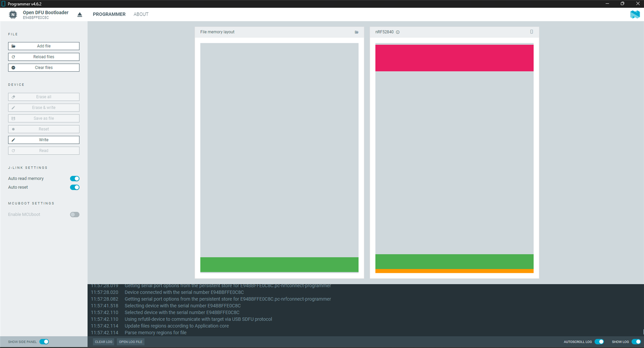Switch to the About tab
Viewport: 644px width, 348px height.
141,14
